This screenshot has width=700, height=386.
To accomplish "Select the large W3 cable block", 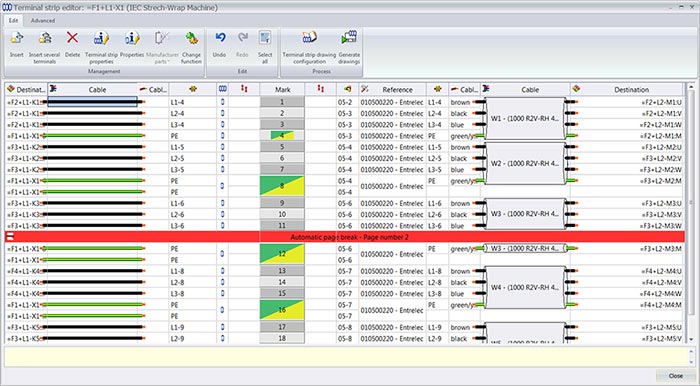I will pyautogui.click(x=525, y=214).
